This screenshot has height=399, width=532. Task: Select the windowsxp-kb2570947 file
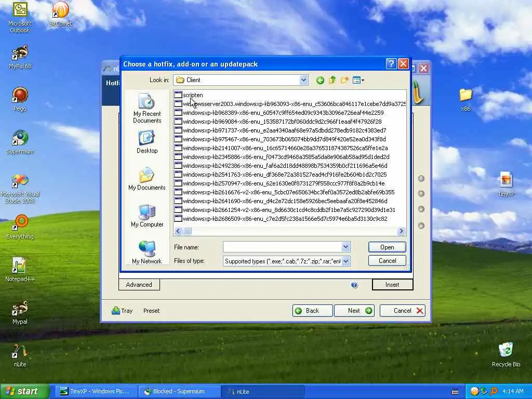[x=280, y=183]
